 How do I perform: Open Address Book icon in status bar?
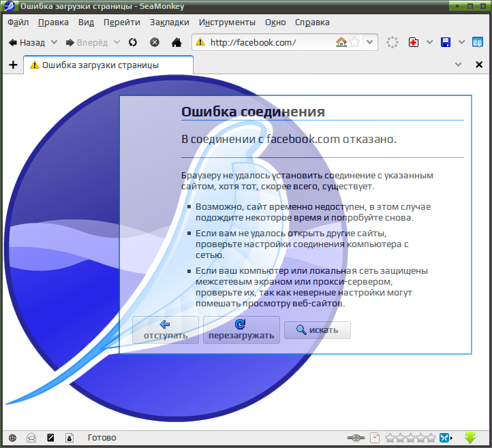70,438
